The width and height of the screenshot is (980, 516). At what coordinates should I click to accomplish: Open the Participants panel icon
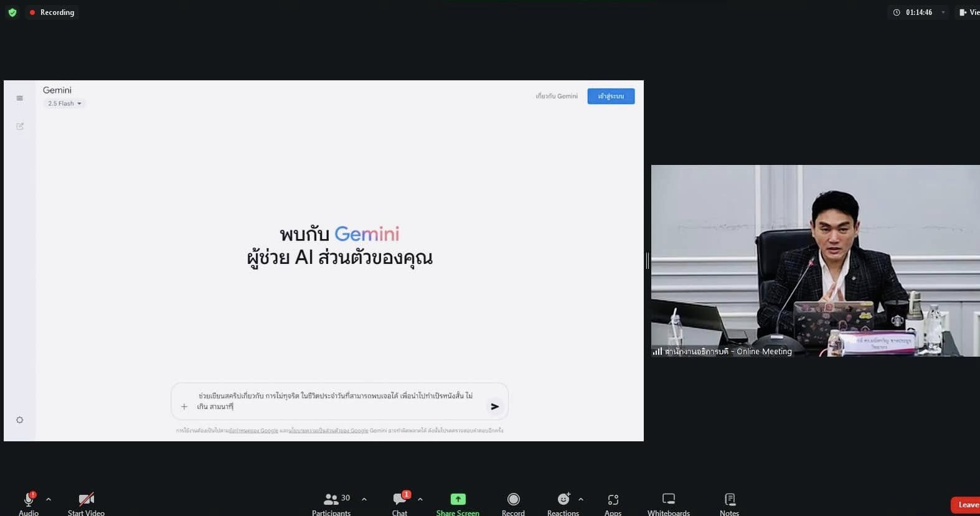tap(331, 499)
